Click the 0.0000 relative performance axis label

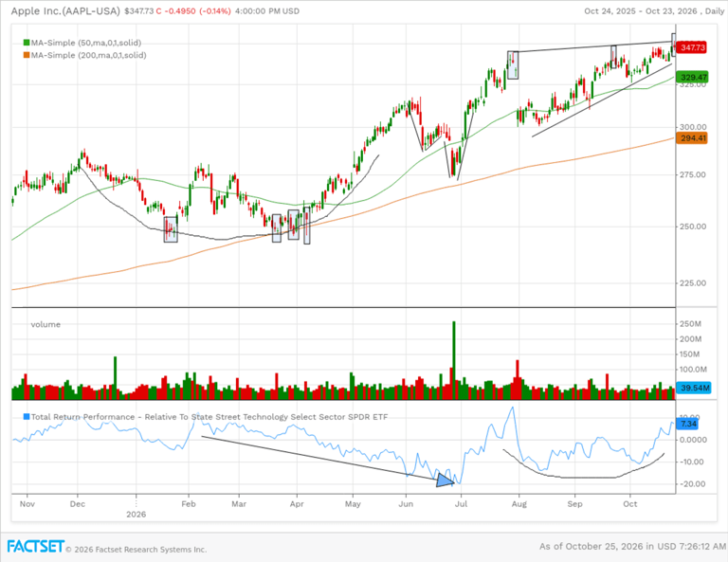[x=693, y=440]
